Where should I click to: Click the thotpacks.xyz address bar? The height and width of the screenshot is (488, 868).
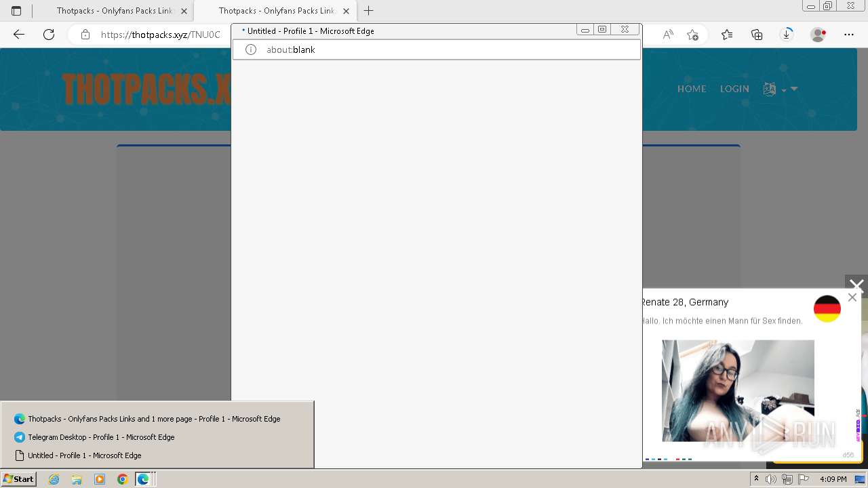[161, 35]
